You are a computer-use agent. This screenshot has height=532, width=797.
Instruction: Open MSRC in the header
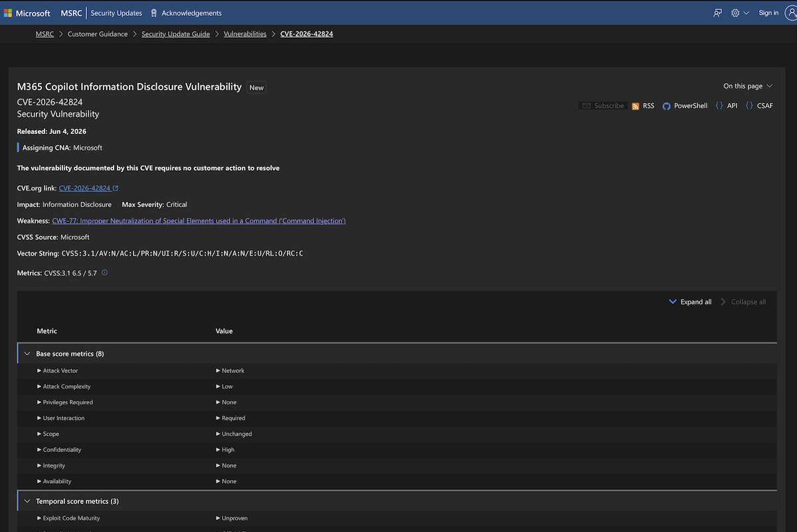[x=72, y=13]
